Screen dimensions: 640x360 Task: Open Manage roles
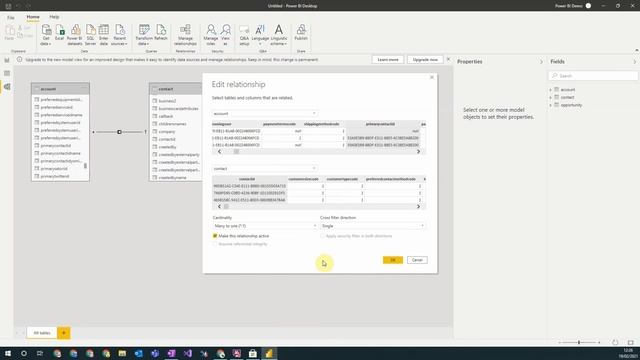click(x=211, y=35)
